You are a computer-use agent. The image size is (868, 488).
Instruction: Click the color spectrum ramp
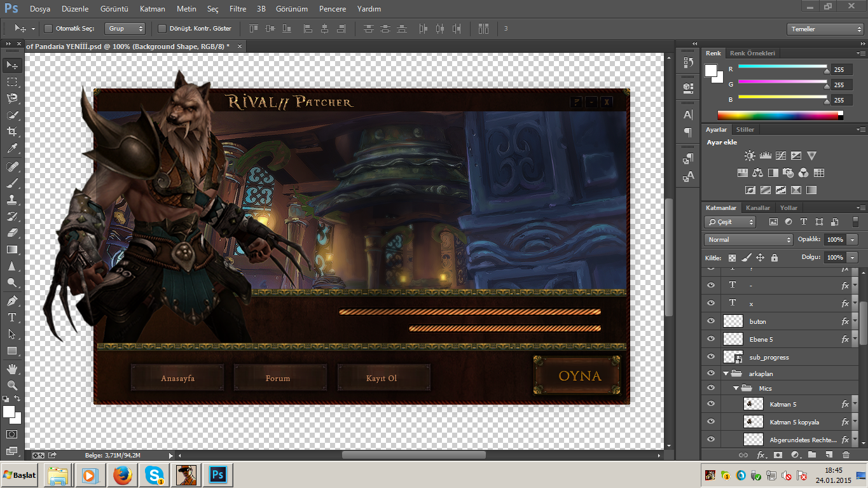pyautogui.click(x=780, y=115)
